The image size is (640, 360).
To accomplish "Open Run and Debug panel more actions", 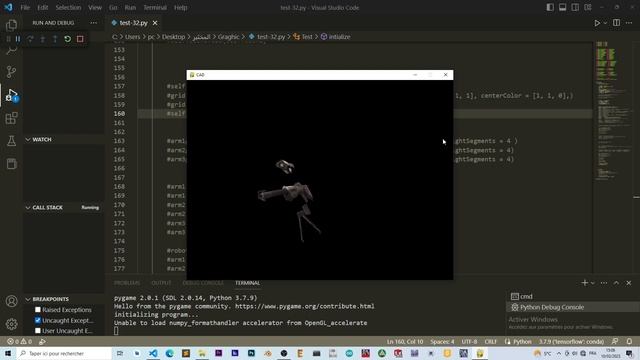I will pyautogui.click(x=93, y=23).
